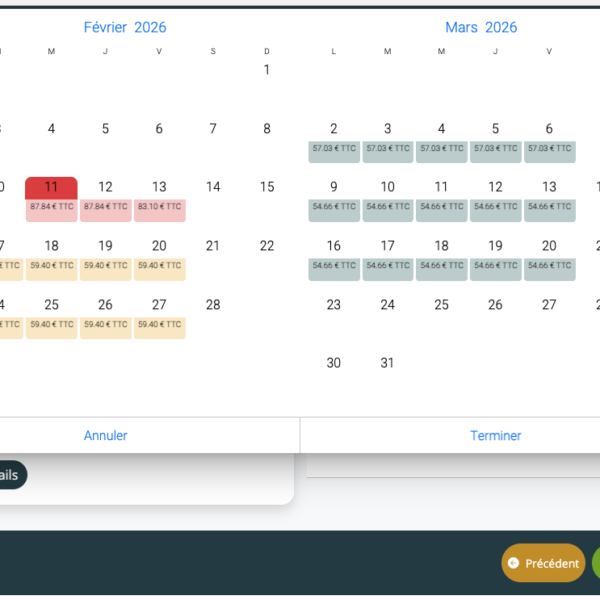Pick March 18 in the calendar
Viewport: 600px width, 600px height.
(x=441, y=247)
